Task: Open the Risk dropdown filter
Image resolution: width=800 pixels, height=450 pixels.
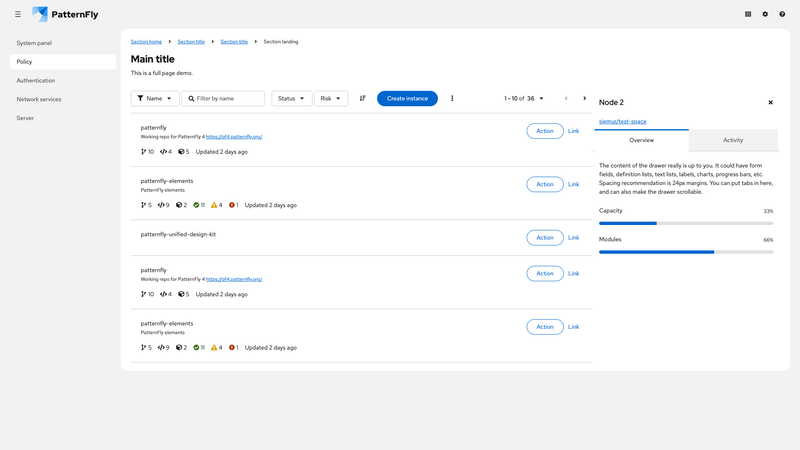Action: [x=330, y=99]
